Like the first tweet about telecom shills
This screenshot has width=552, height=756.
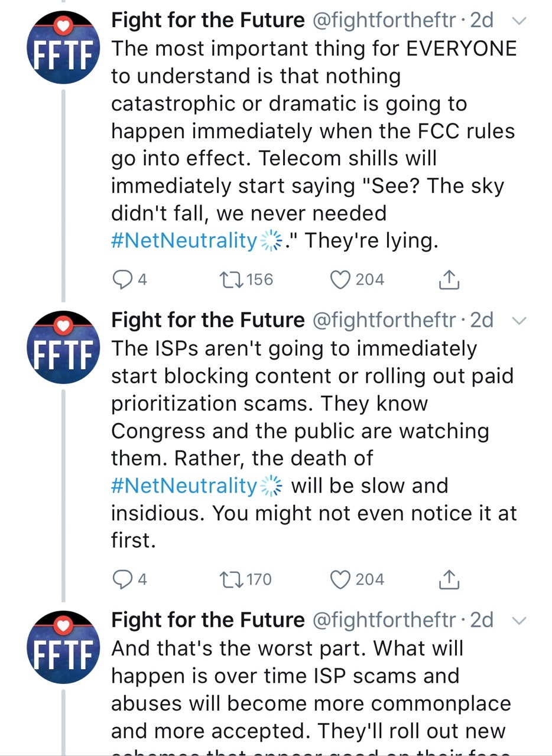point(341,279)
